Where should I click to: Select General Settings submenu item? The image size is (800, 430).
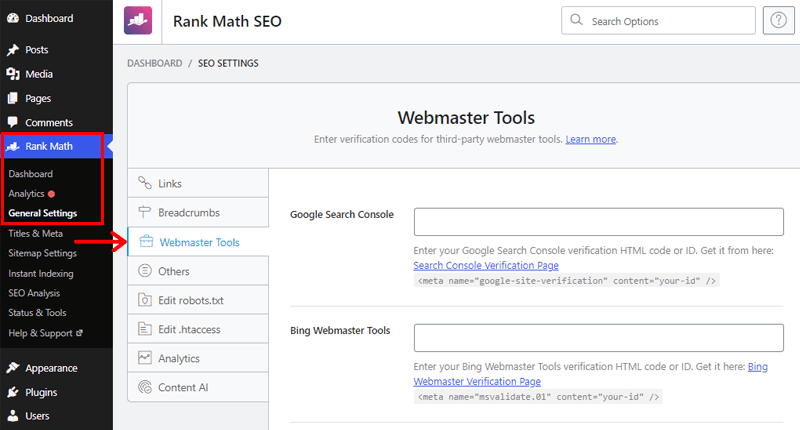click(x=43, y=213)
